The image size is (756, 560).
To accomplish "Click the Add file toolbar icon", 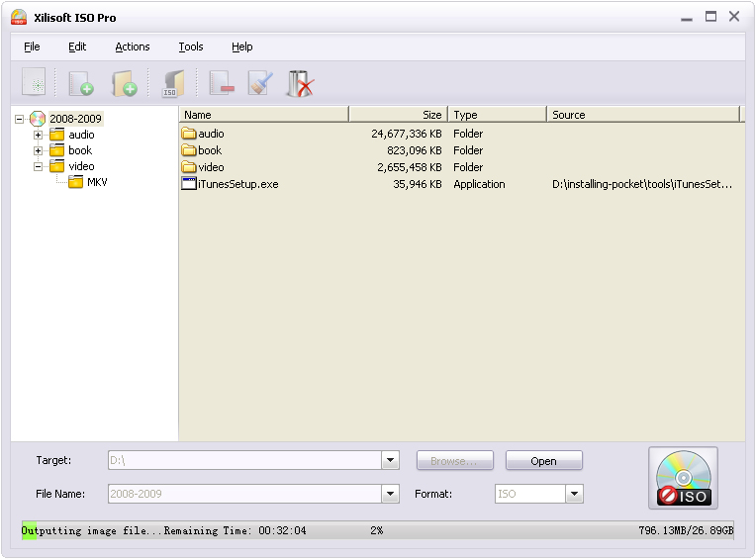I will [80, 82].
